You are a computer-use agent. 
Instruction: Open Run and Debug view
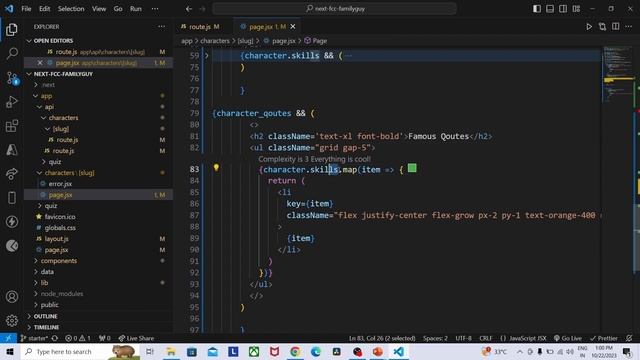coord(12,102)
